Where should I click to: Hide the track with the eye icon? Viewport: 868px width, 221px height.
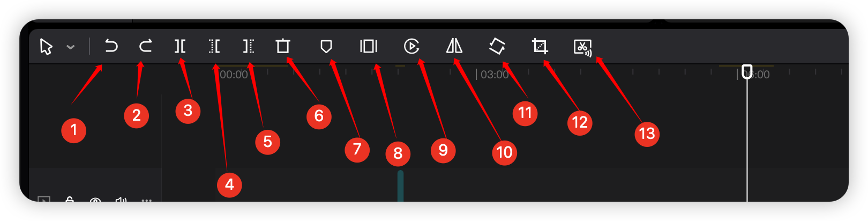click(95, 200)
